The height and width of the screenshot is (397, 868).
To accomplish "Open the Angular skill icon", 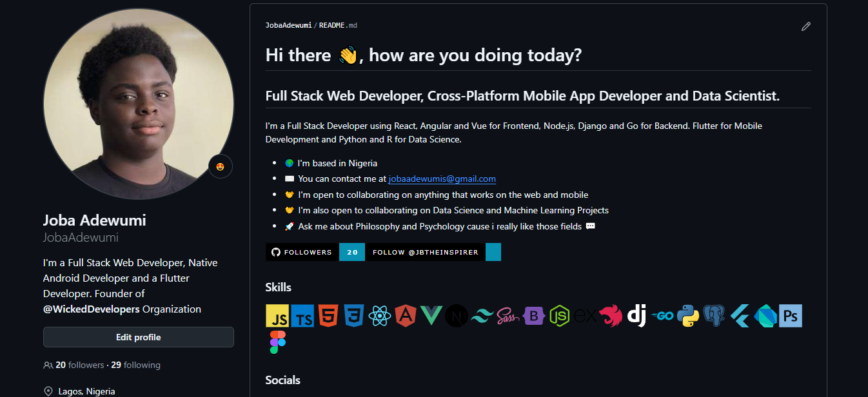I will coord(406,316).
